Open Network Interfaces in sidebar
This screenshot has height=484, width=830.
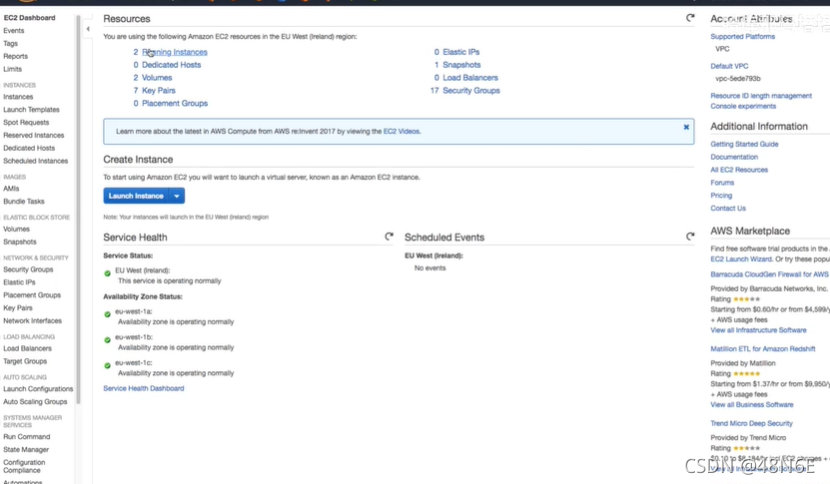coord(32,321)
